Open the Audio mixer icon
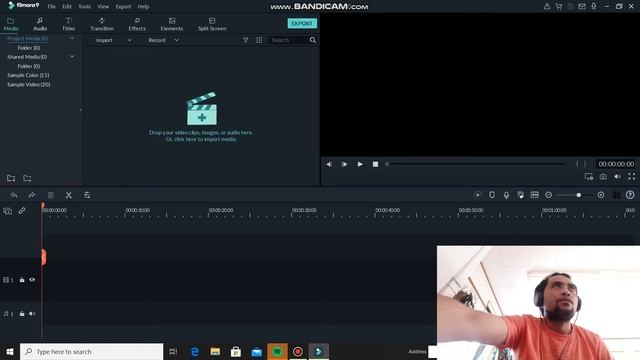The width and height of the screenshot is (640, 360). point(520,195)
